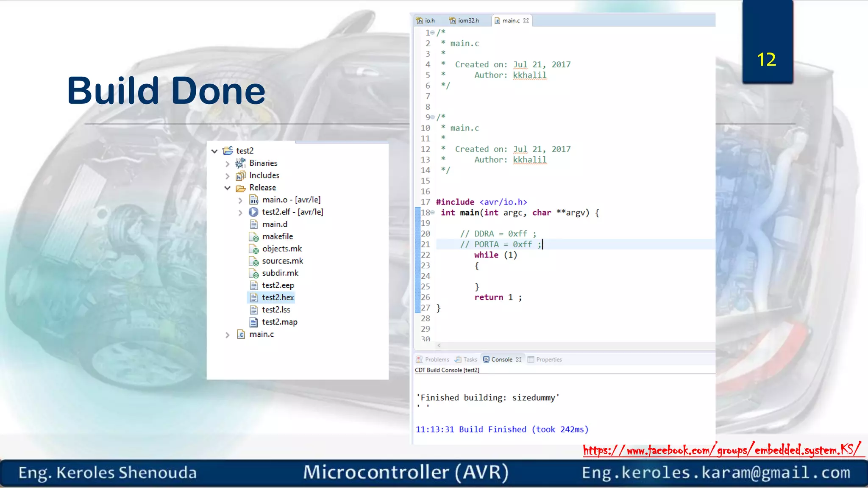868x488 pixels.
Task: Click the test2.hex file icon
Action: click(254, 297)
